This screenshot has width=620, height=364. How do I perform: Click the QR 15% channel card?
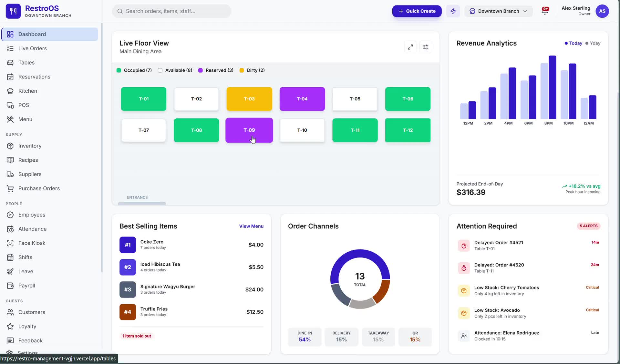pos(415,337)
